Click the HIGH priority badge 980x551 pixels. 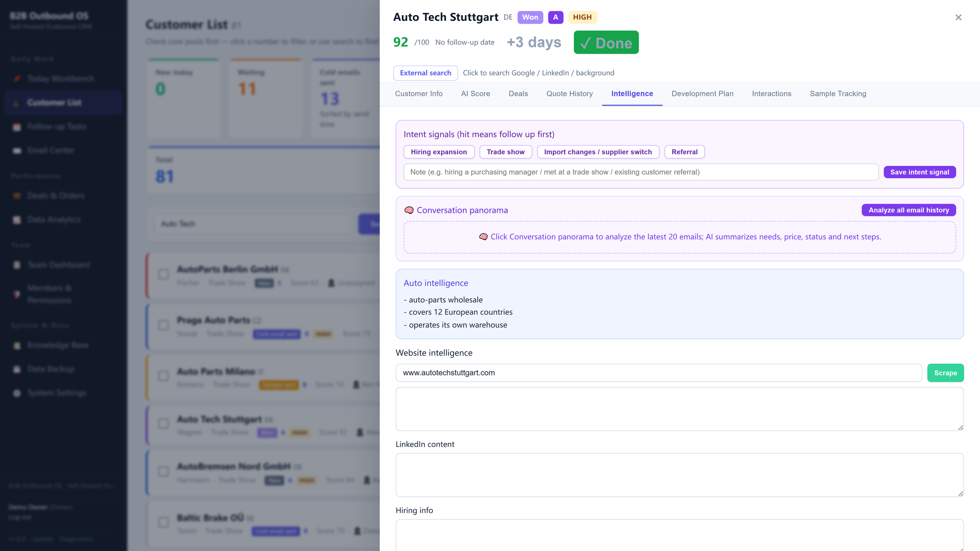(x=582, y=17)
